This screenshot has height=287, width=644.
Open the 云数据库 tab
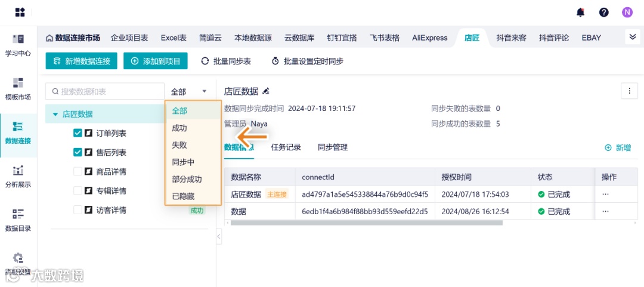pyautogui.click(x=299, y=38)
